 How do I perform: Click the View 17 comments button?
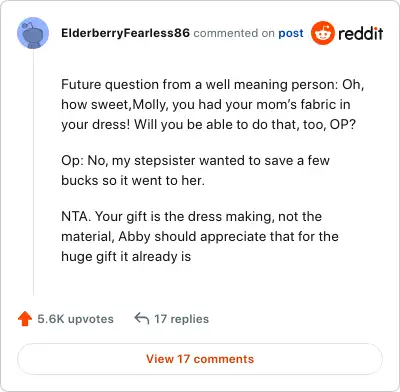coord(200,359)
